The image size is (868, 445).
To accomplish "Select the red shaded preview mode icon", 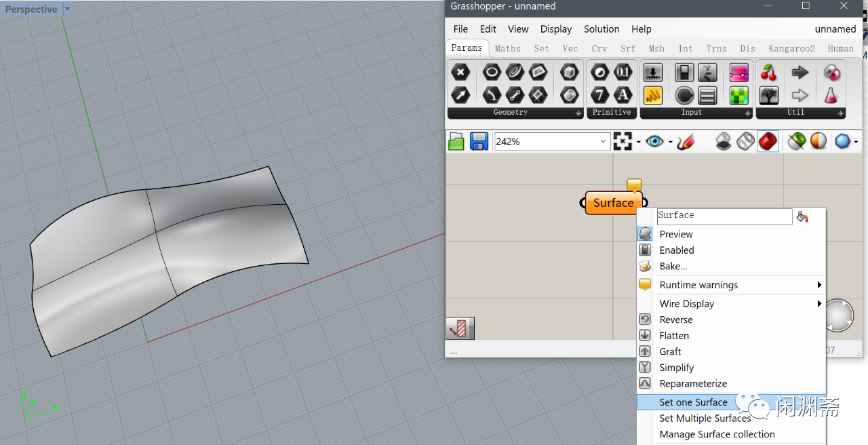I will (x=768, y=141).
